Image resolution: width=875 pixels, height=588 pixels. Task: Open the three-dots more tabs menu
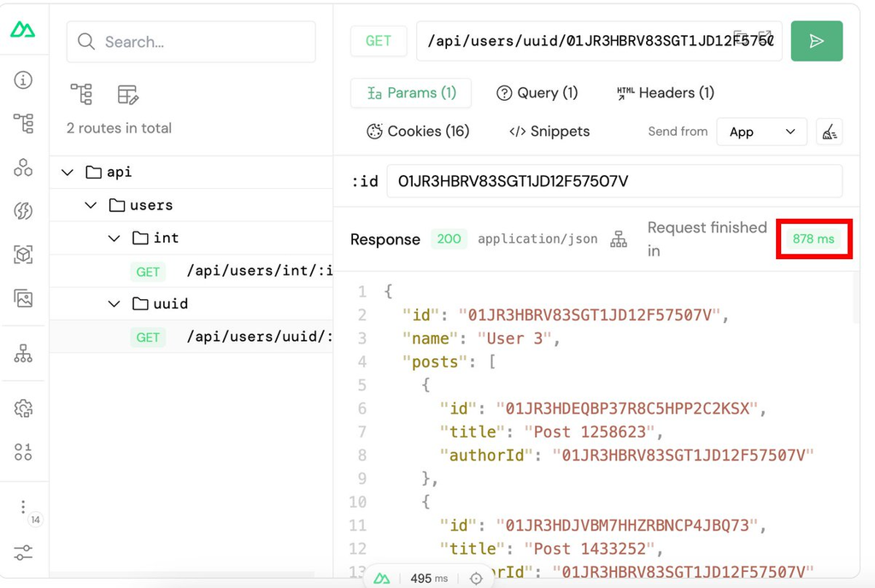tap(23, 507)
